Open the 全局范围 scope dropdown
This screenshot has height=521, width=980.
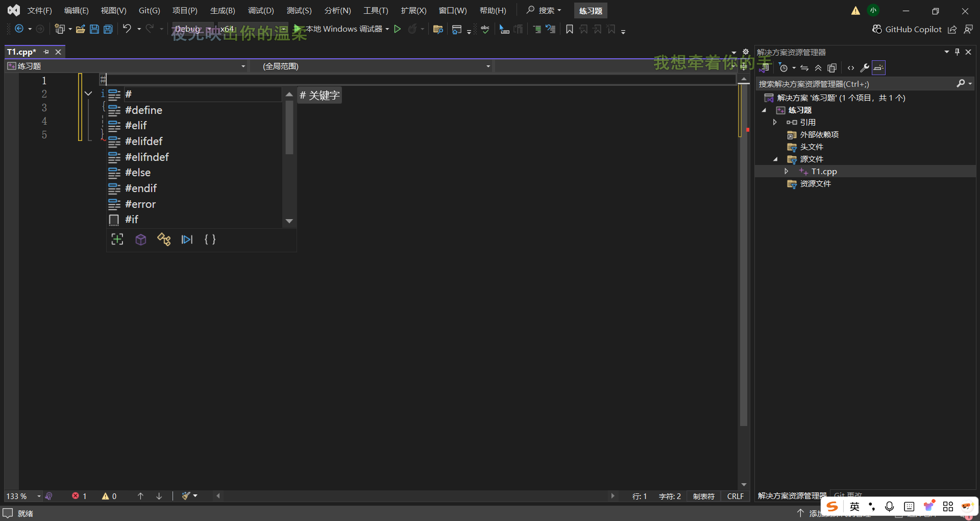tap(372, 66)
